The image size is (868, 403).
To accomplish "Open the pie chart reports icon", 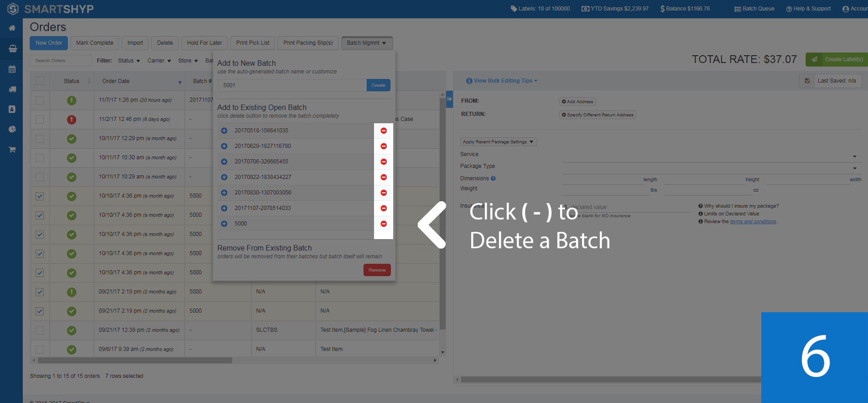I will (12, 129).
